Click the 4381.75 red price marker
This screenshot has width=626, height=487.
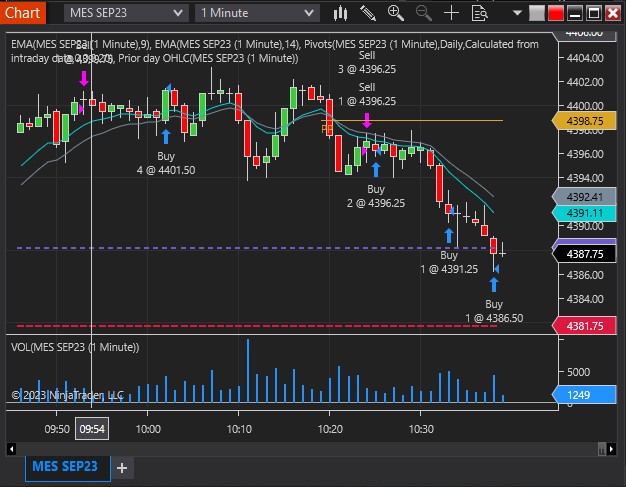pos(584,326)
